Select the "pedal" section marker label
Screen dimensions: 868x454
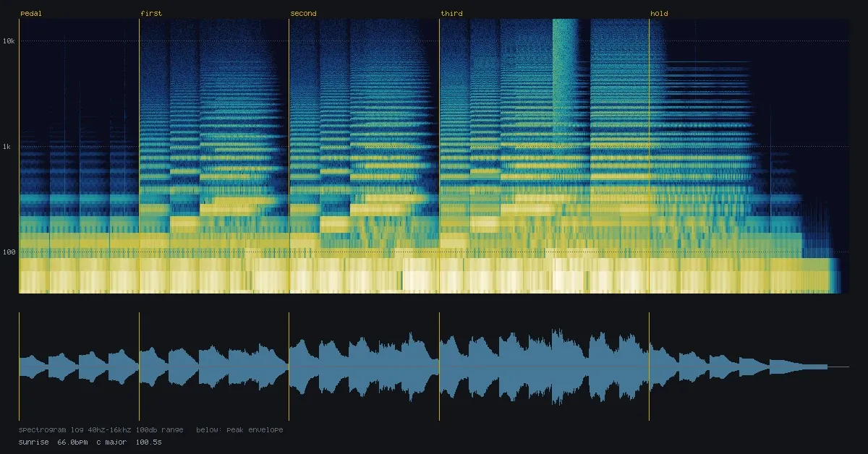point(31,14)
